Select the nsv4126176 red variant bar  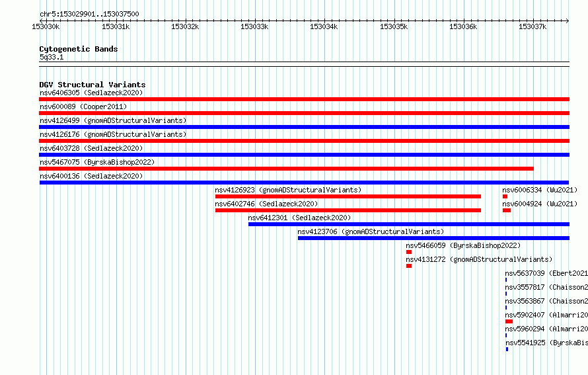pyautogui.click(x=304, y=141)
